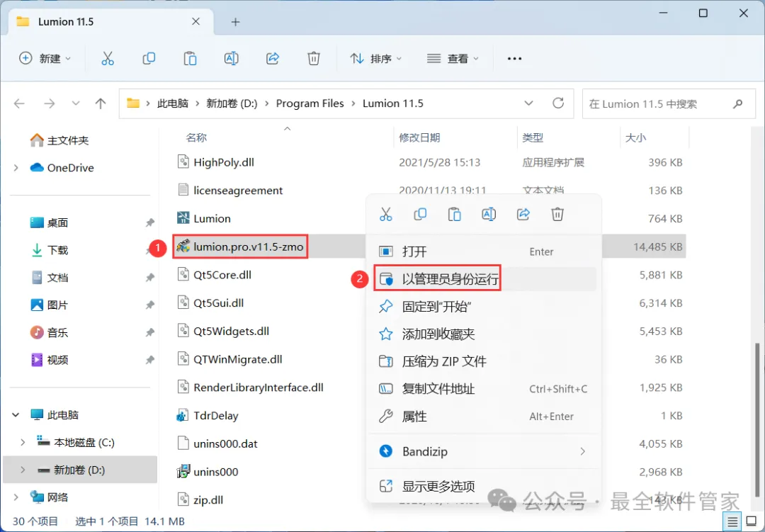The width and height of the screenshot is (765, 532).
Task: Click the Paste icon in the context menu
Action: (x=454, y=214)
